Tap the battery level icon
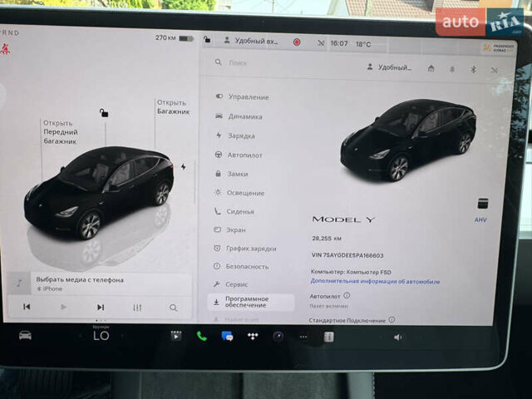The height and width of the screenshot is (399, 532). coord(186,38)
